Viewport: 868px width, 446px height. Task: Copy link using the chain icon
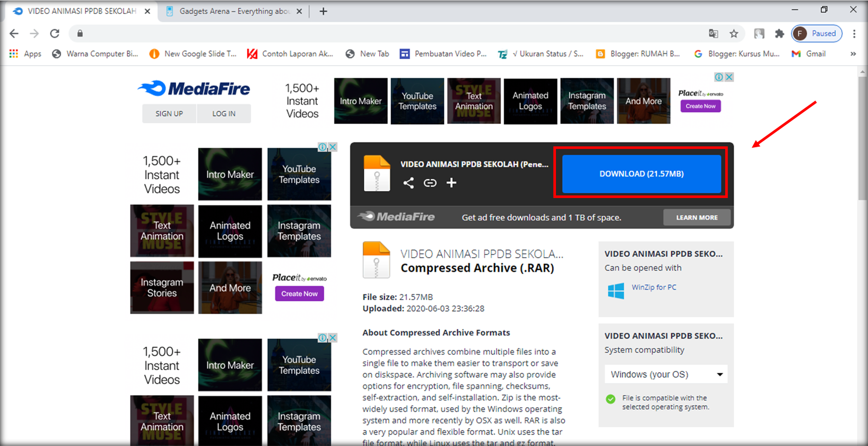click(x=430, y=183)
